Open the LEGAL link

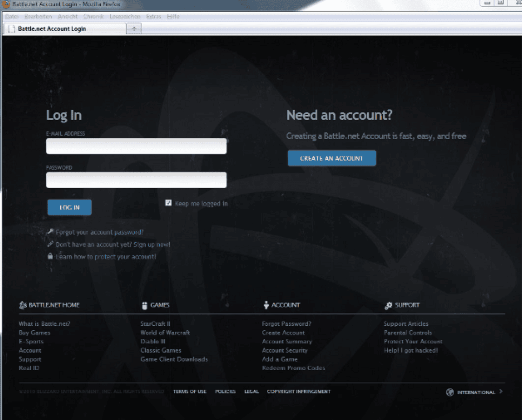[x=252, y=392]
